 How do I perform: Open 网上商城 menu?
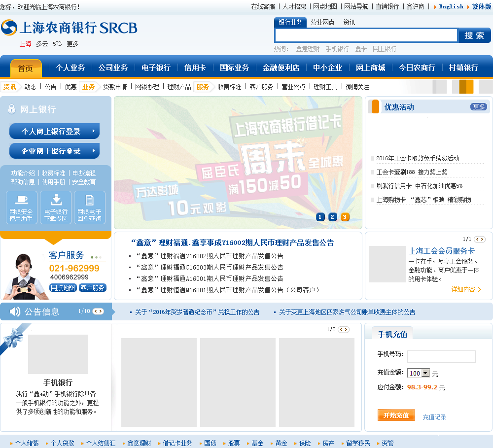pos(370,68)
